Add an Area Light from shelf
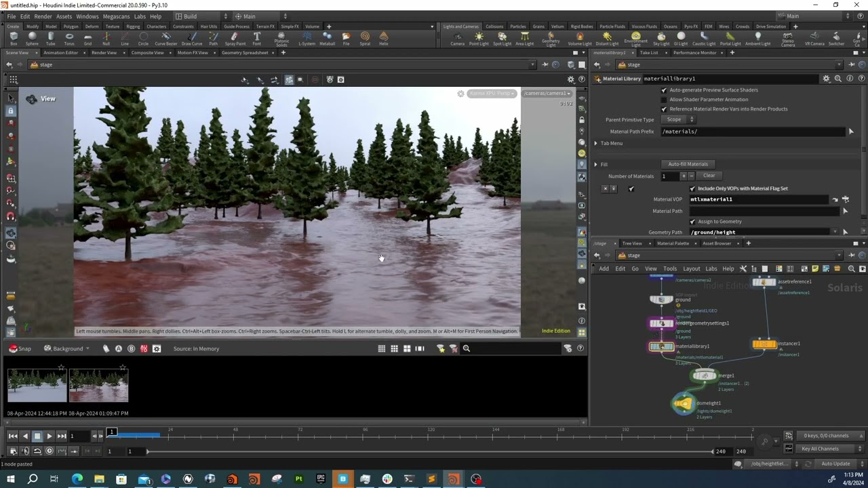 tap(524, 39)
